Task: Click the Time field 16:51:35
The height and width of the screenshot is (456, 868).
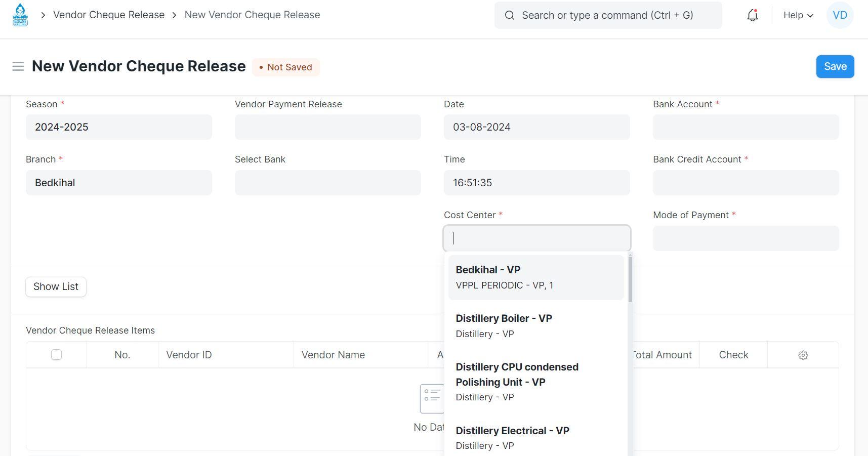Action: [536, 183]
